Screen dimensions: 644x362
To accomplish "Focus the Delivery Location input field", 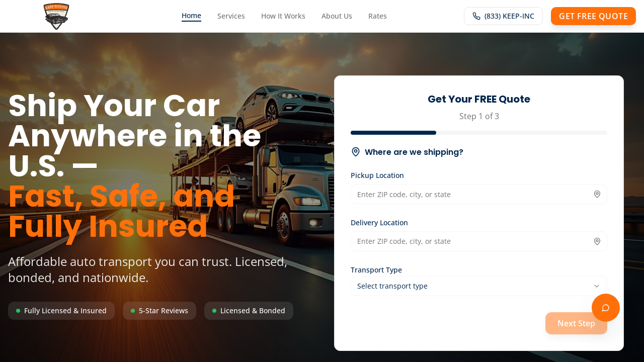I will [479, 241].
